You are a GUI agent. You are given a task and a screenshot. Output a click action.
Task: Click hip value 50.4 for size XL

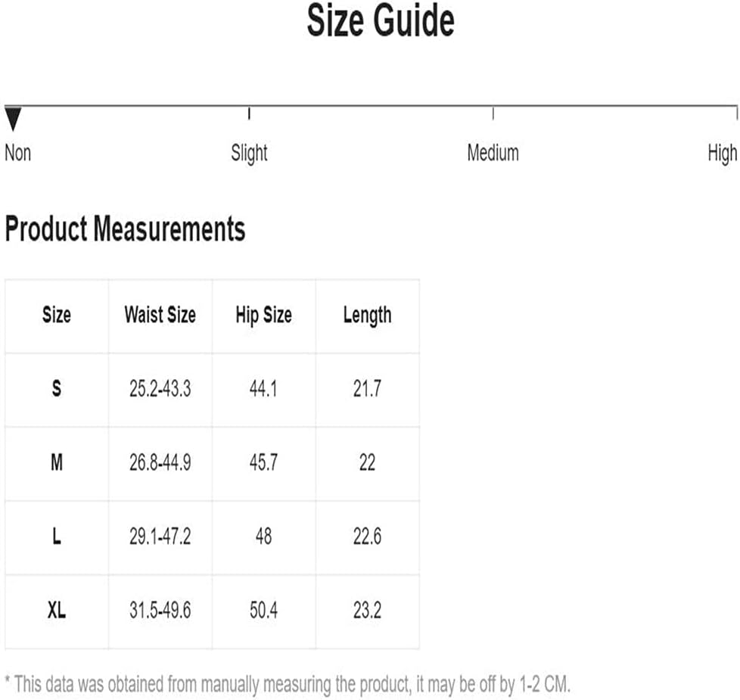(264, 610)
